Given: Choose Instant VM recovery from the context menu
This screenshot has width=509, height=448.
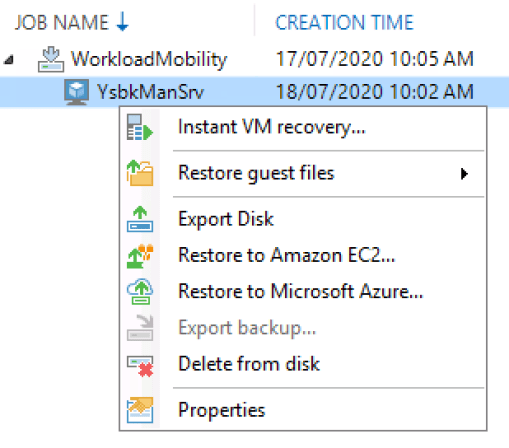Looking at the screenshot, I should [272, 127].
